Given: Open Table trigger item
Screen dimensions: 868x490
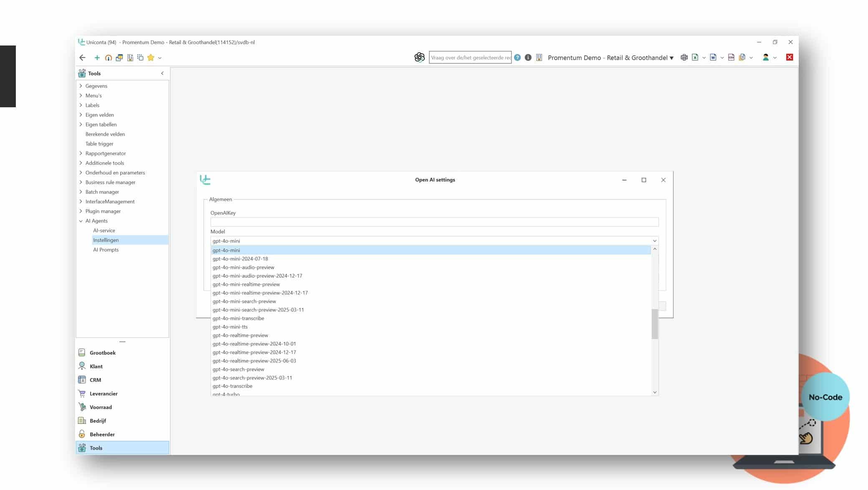Looking at the screenshot, I should pyautogui.click(x=99, y=144).
